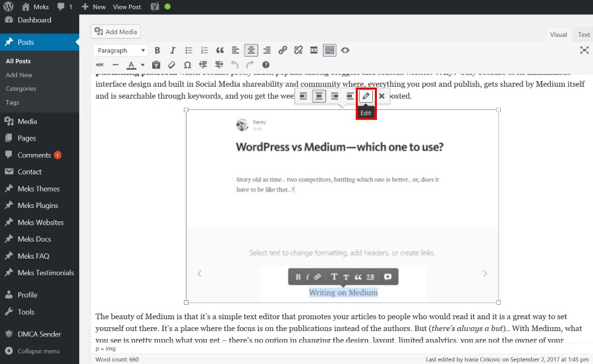Viewport: 593px width, 364px height.
Task: Insert the Read More tag
Action: click(314, 50)
